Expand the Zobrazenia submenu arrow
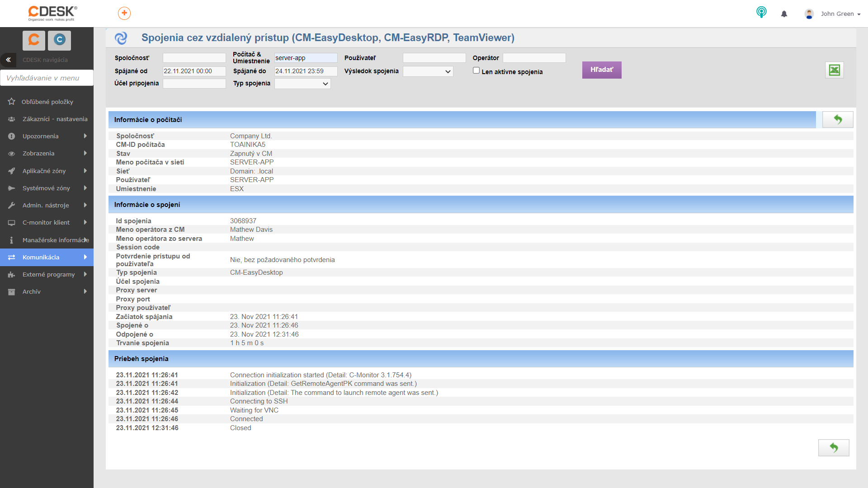868x488 pixels. pyautogui.click(x=85, y=153)
